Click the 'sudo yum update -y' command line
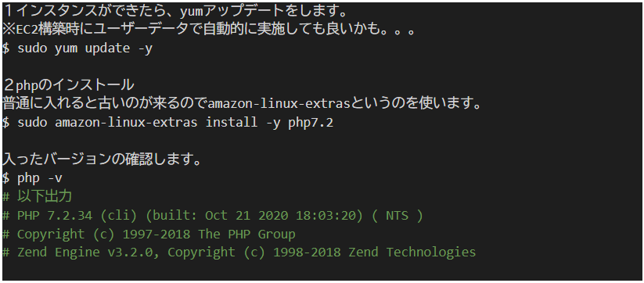This screenshot has height=283, width=644. 77,48
